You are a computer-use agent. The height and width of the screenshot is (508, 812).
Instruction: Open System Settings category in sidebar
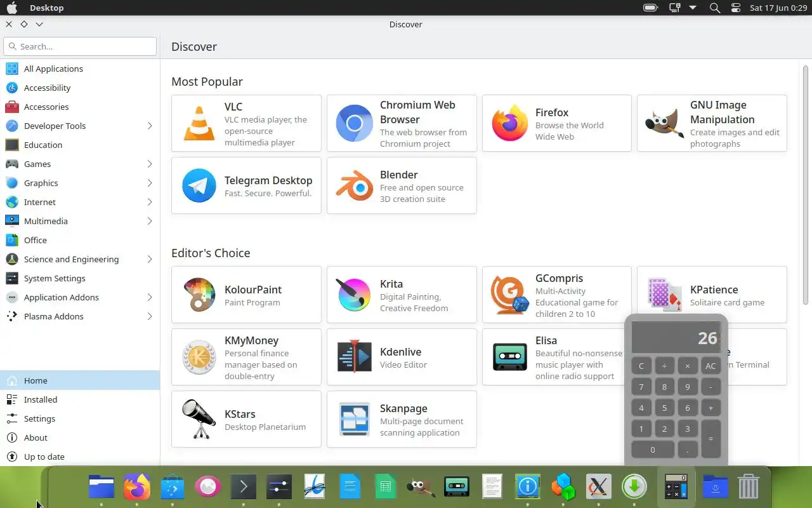pyautogui.click(x=80, y=278)
